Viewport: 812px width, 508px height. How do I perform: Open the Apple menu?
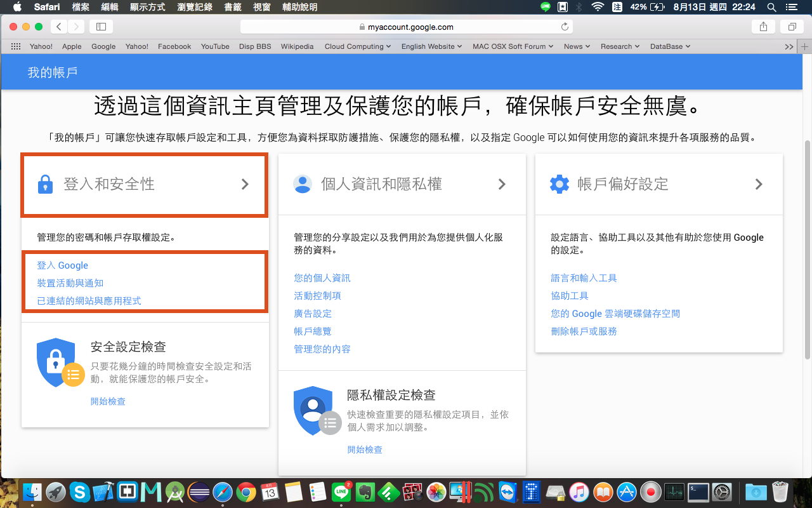click(x=17, y=7)
